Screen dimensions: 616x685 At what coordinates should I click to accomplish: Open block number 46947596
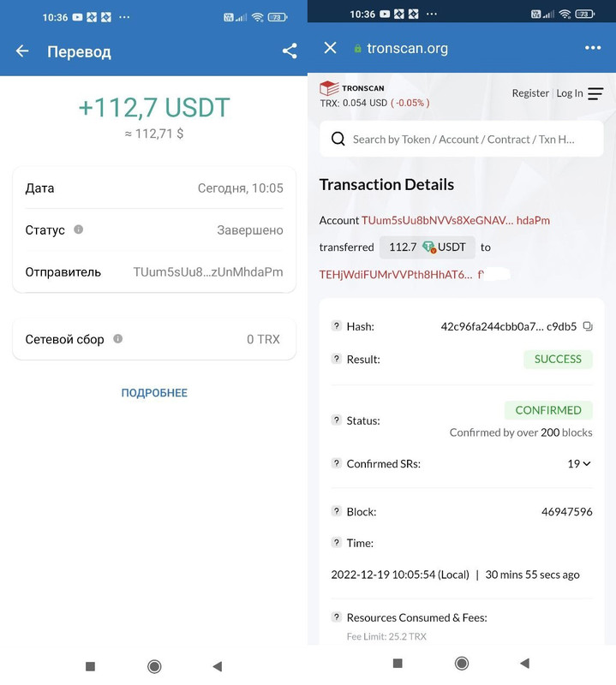click(567, 511)
